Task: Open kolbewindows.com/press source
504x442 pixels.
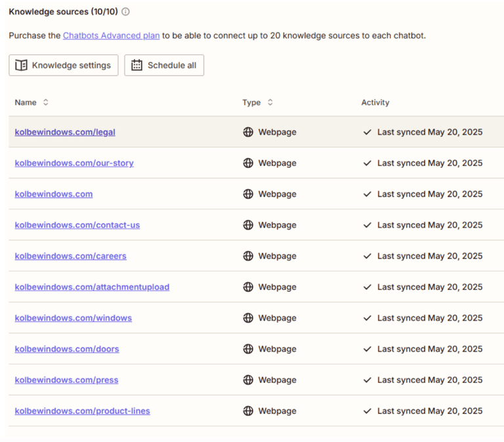Action: coord(66,380)
